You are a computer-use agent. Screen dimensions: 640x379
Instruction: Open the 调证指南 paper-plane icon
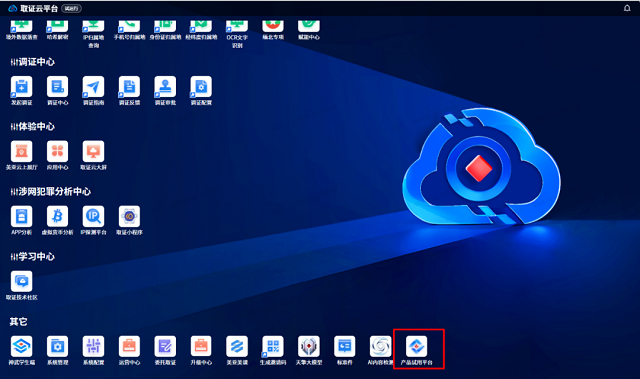coord(93,86)
